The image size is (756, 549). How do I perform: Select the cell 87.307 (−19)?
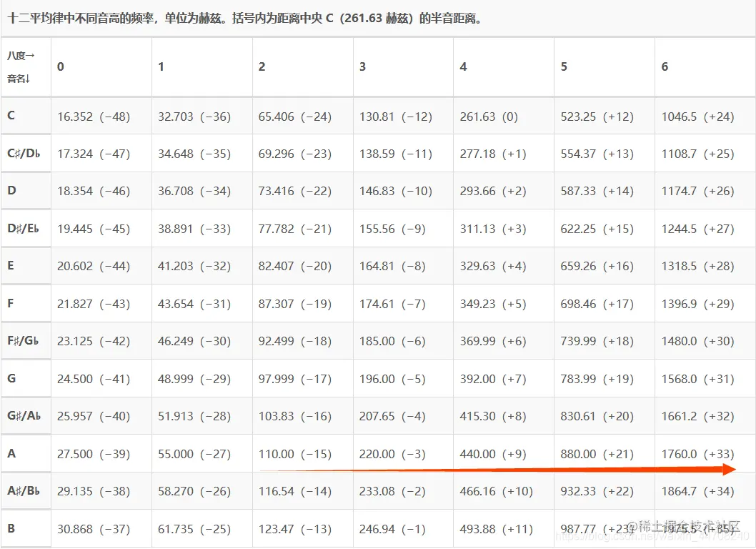303,303
